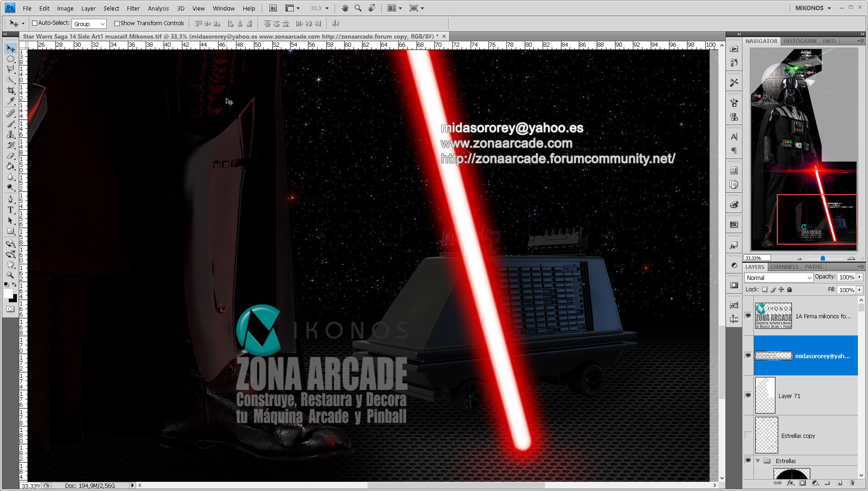This screenshot has width=868, height=491.
Task: Toggle lock transparent pixels
Action: pos(764,289)
